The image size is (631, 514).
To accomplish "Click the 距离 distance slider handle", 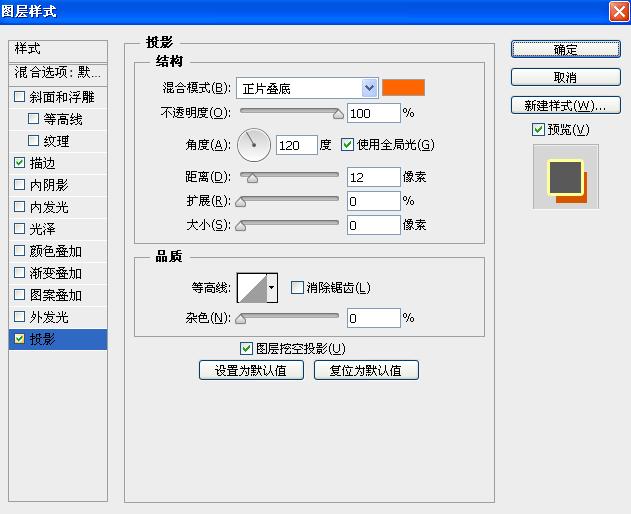I will pos(252,178).
